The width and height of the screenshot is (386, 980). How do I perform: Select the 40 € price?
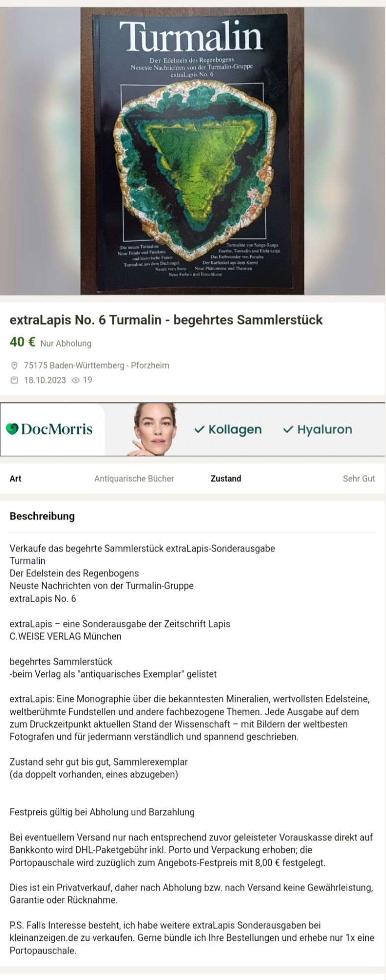click(22, 342)
